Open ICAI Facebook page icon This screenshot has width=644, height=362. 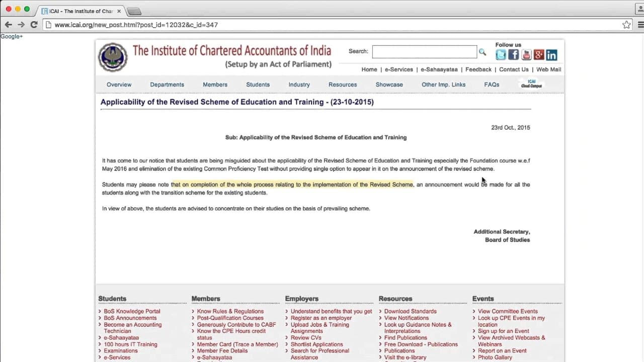click(513, 55)
